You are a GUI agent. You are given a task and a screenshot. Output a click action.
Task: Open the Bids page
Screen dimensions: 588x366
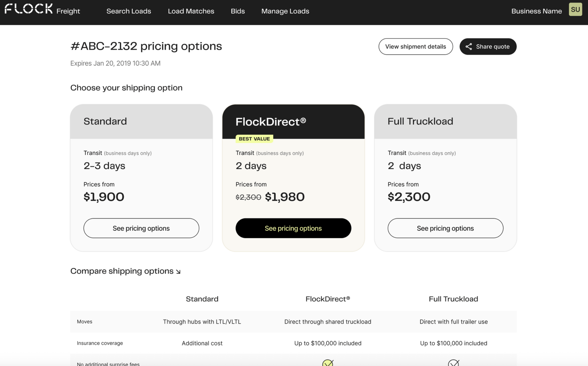click(238, 11)
